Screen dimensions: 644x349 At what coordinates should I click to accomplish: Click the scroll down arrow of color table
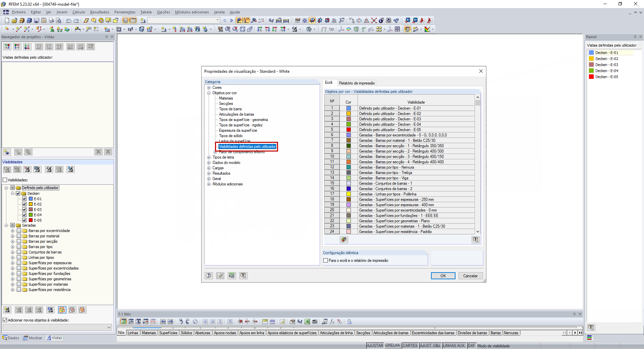tap(478, 231)
